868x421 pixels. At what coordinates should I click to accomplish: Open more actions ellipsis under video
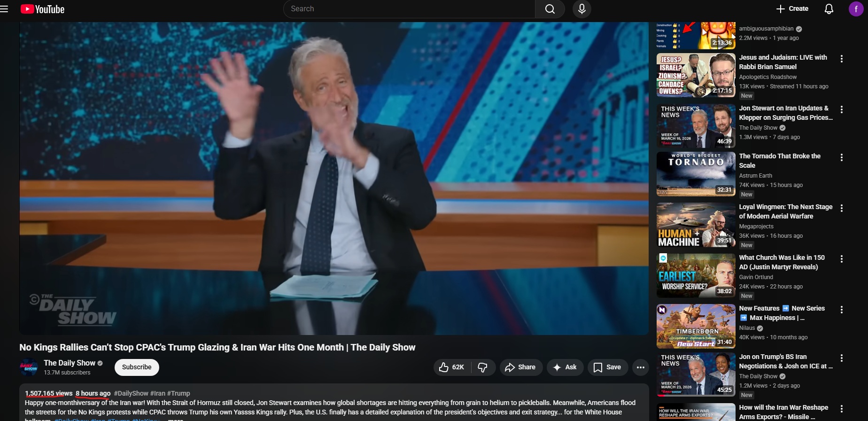[640, 367]
